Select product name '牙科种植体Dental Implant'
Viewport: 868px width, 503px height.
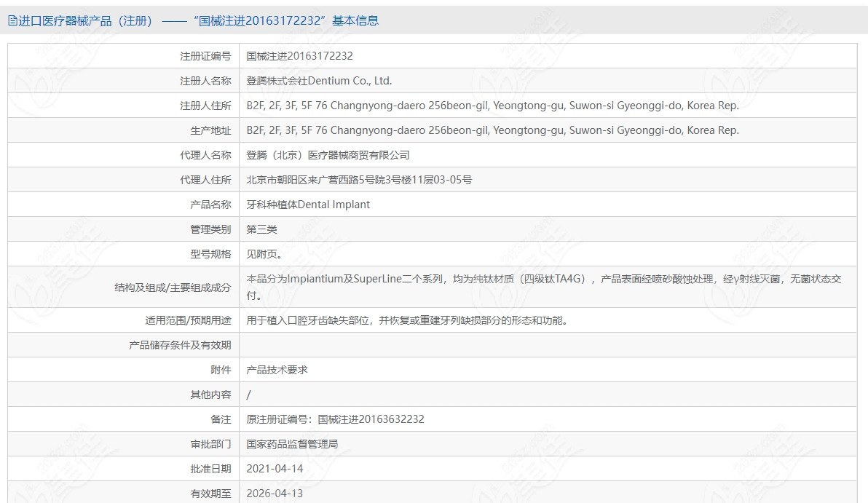(308, 205)
